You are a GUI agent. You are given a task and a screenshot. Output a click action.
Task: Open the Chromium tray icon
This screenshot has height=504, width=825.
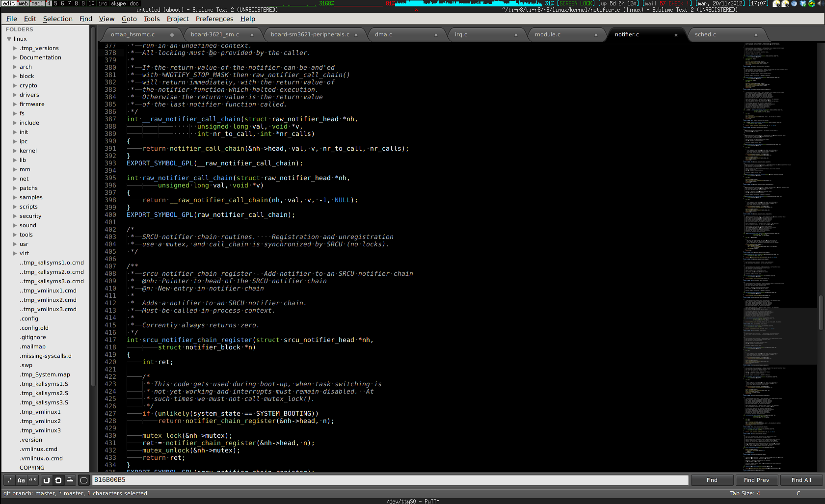(794, 3)
